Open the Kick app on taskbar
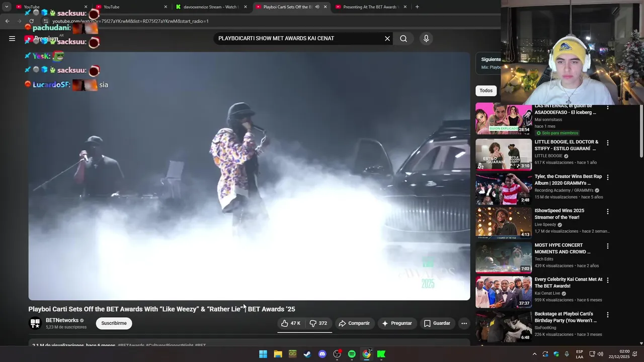 [x=381, y=354]
